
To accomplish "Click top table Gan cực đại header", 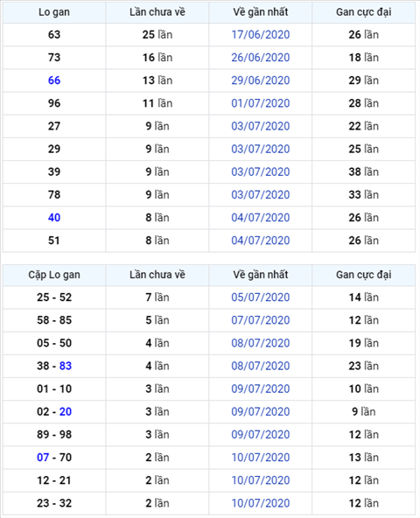I will click(x=363, y=12).
